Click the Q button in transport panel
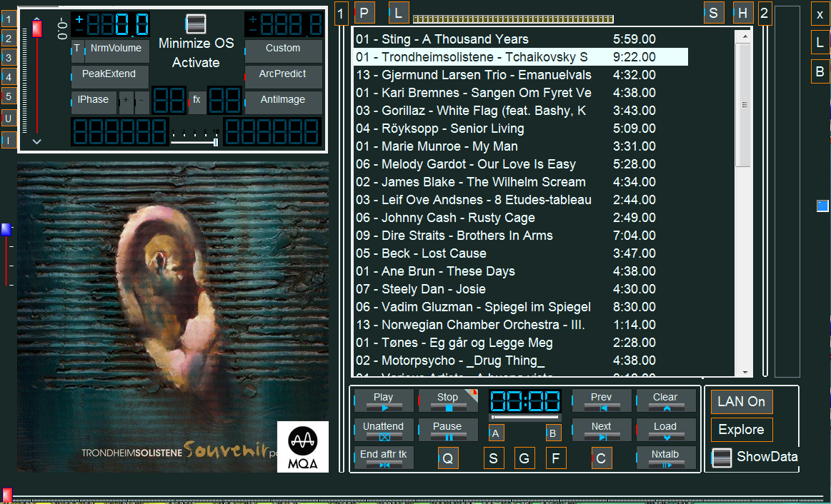The image size is (831, 504). (448, 458)
